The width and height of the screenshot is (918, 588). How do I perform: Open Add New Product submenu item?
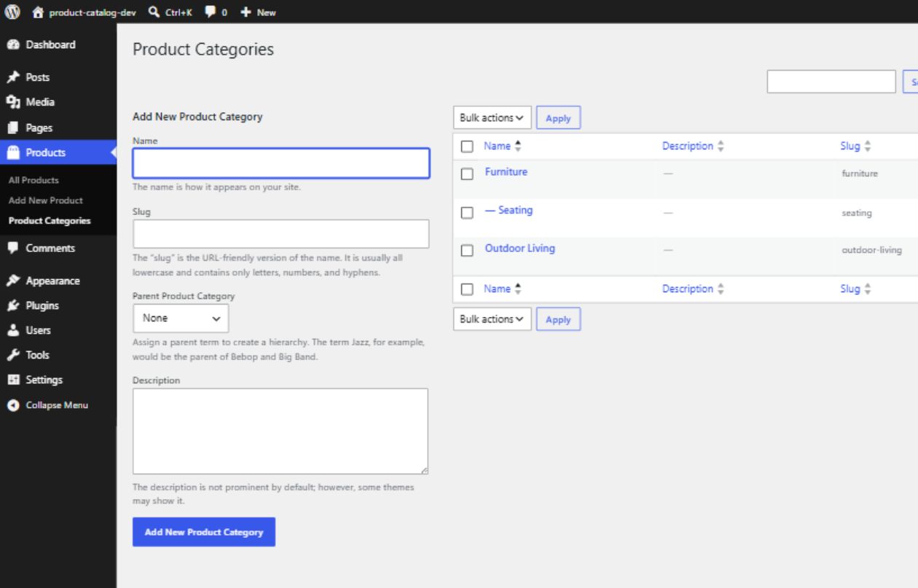point(46,200)
